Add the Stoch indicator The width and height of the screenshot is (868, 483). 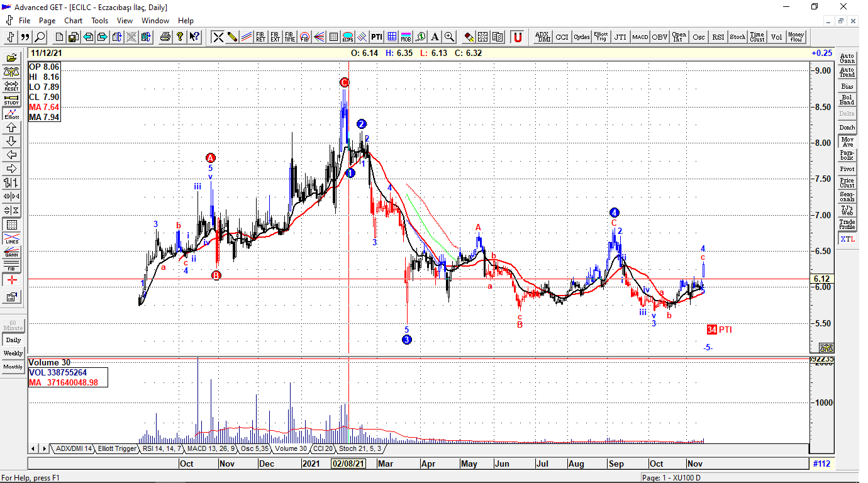[x=737, y=37]
